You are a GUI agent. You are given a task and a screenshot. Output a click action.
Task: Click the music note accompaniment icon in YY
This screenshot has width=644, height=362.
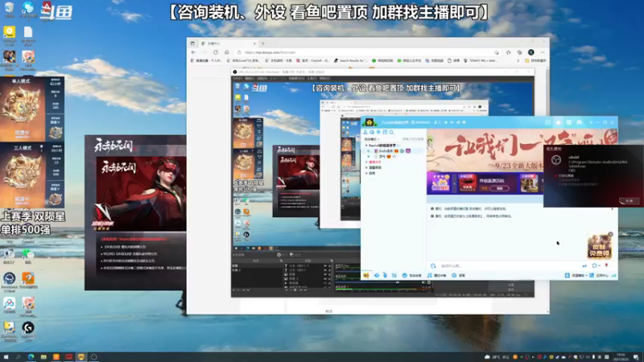(x=429, y=275)
